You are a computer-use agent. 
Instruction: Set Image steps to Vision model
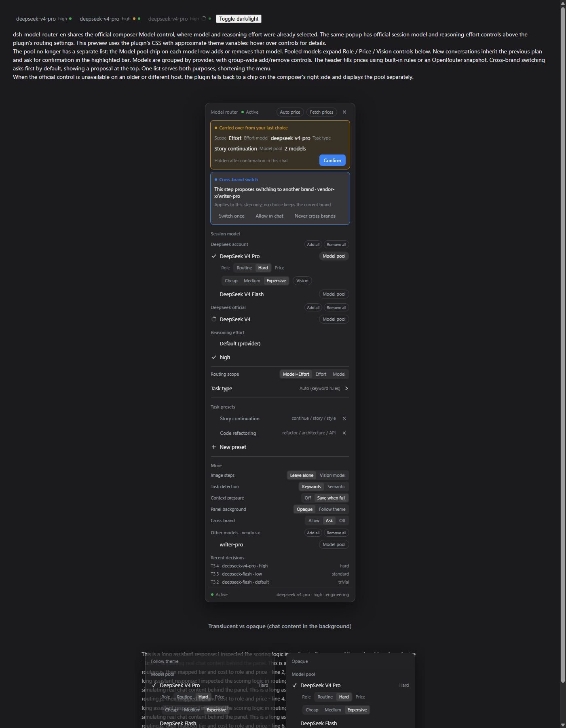pyautogui.click(x=332, y=475)
